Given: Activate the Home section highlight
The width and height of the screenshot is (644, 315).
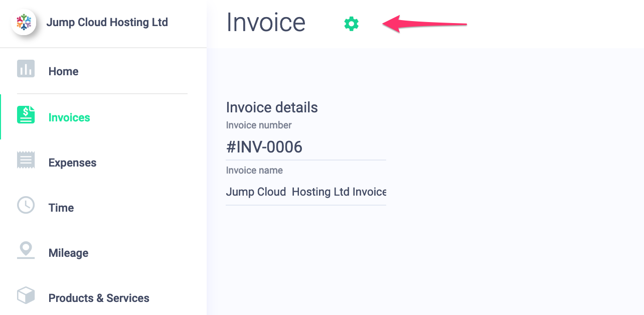Looking at the screenshot, I should coord(63,71).
